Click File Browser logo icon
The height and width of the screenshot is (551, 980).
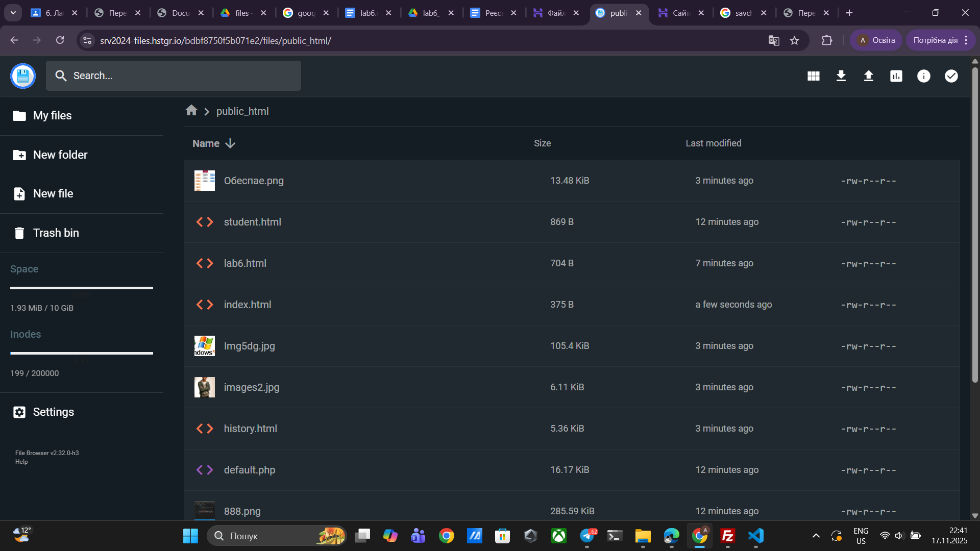23,76
